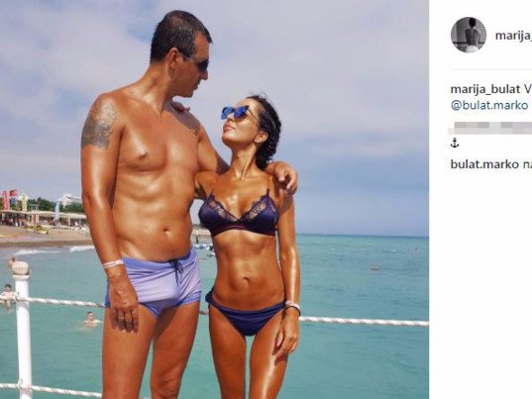Click the tattoo on the man's shoulder
The width and height of the screenshot is (532, 399).
pos(99,124)
